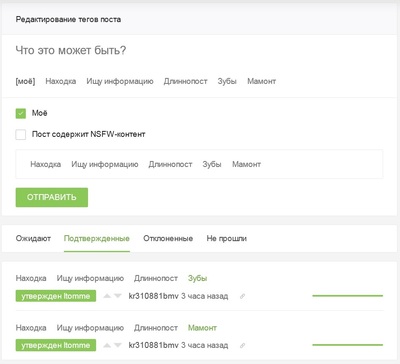Open user kr310881bmv in Мамонт row
This screenshot has height=364, width=400.
(x=154, y=345)
